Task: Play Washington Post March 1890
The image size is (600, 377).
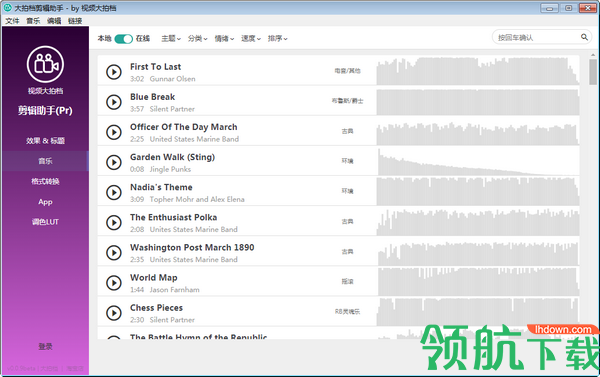Action: [x=114, y=253]
